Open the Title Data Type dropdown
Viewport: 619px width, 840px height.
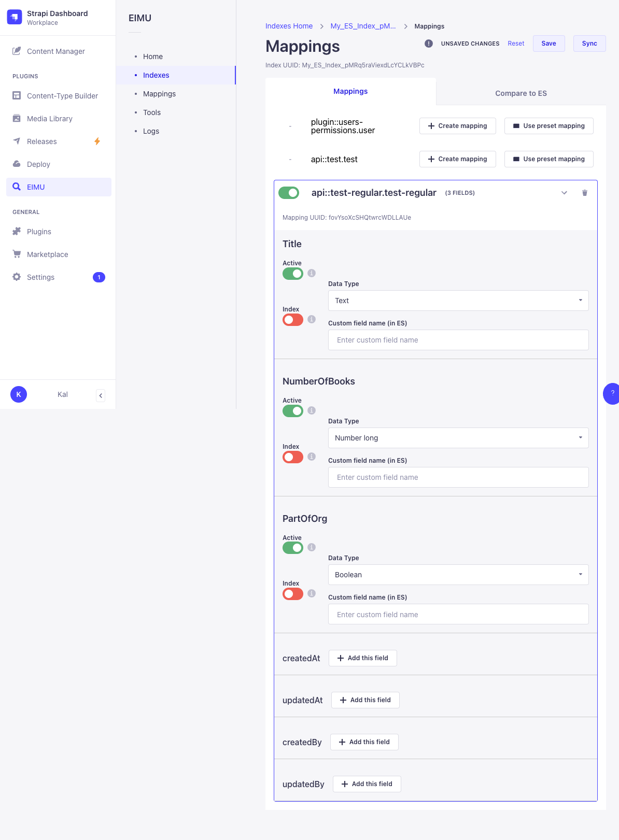(x=458, y=301)
